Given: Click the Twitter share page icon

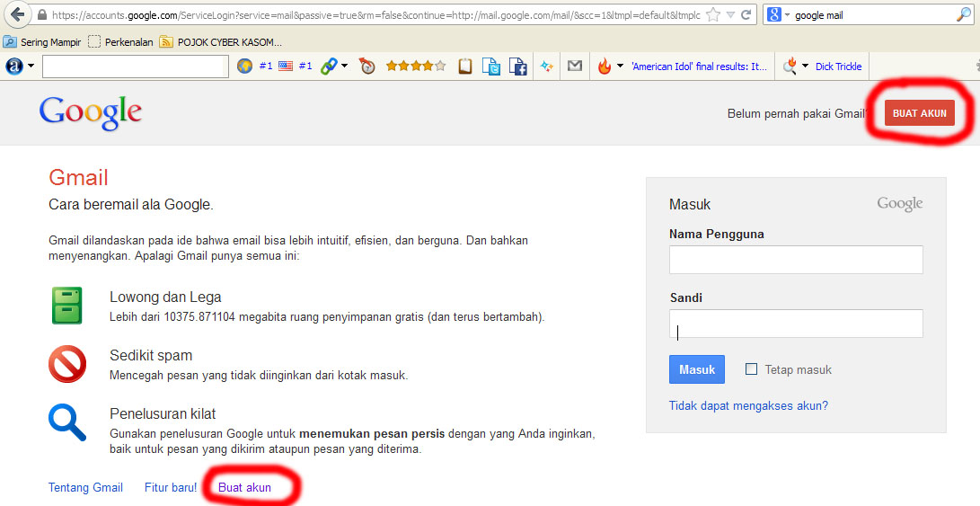Looking at the screenshot, I should [491, 66].
